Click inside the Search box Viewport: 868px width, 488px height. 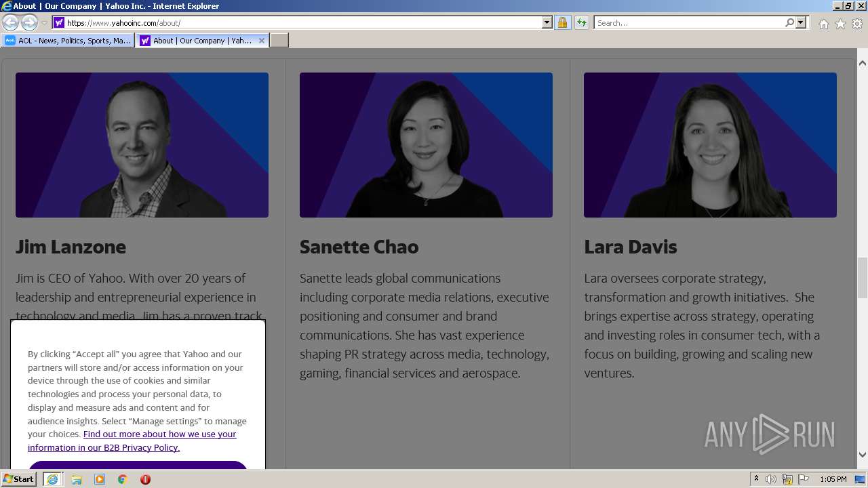tap(689, 22)
